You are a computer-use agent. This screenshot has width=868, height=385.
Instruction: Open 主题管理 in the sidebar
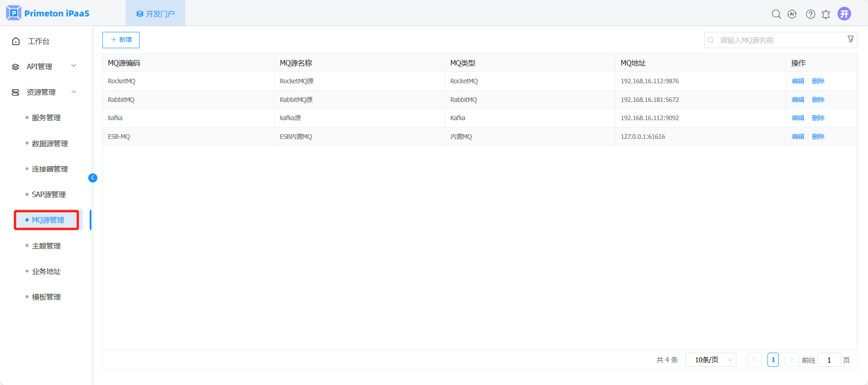pyautogui.click(x=46, y=246)
